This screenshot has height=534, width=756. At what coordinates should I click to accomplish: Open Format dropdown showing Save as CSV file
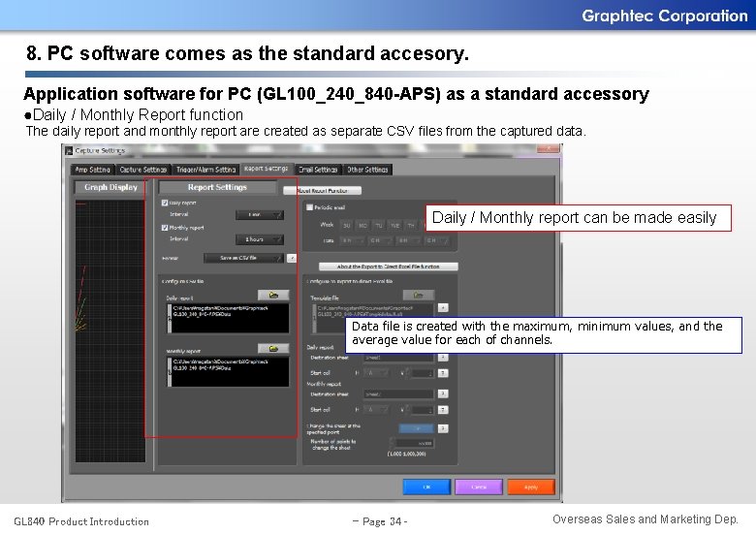point(243,259)
